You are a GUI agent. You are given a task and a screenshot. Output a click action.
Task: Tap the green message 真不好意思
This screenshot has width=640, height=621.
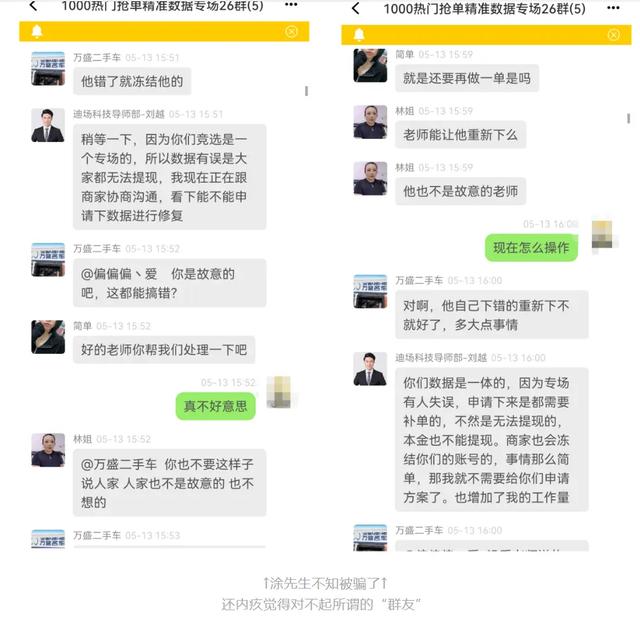click(216, 406)
